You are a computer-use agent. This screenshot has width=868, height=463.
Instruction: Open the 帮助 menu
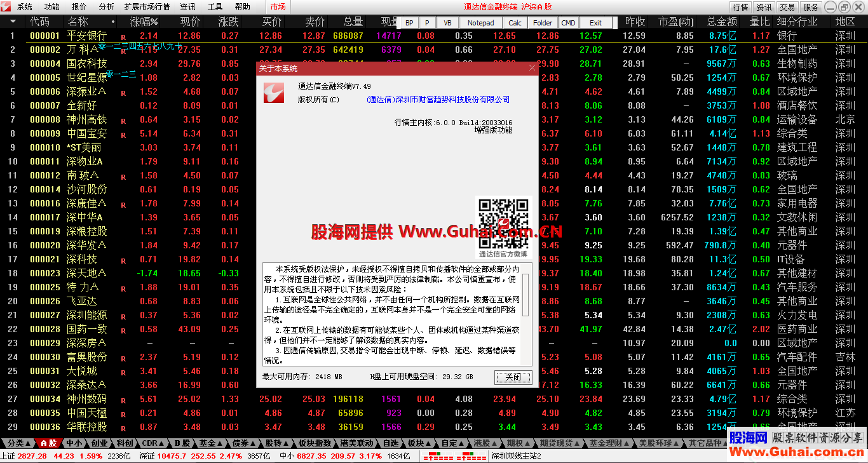242,7
